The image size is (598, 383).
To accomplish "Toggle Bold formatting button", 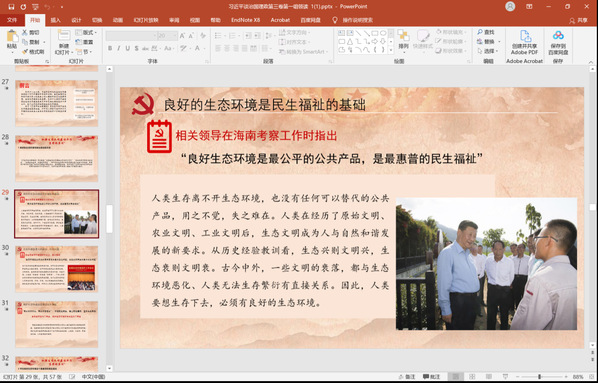I will (110, 48).
